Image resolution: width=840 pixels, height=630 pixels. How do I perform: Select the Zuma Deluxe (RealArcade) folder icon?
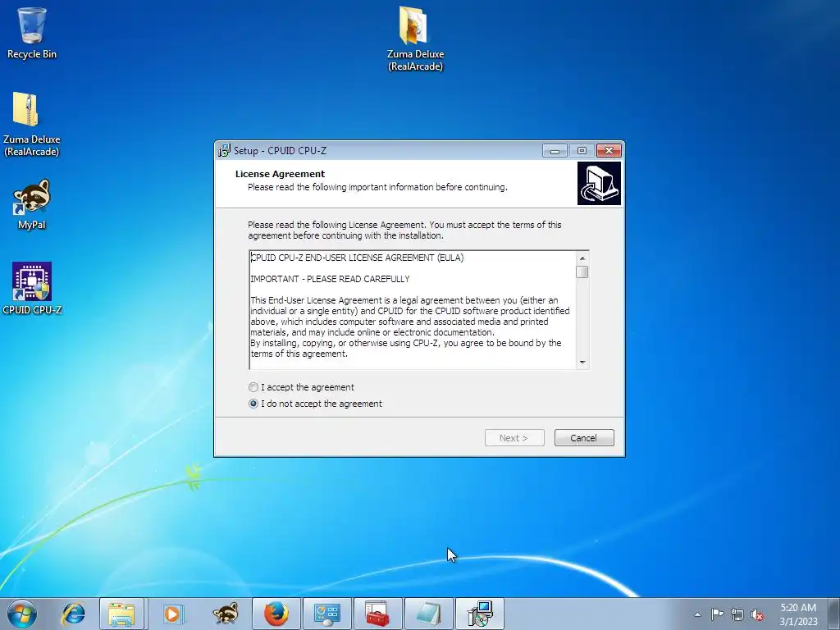pos(415,39)
